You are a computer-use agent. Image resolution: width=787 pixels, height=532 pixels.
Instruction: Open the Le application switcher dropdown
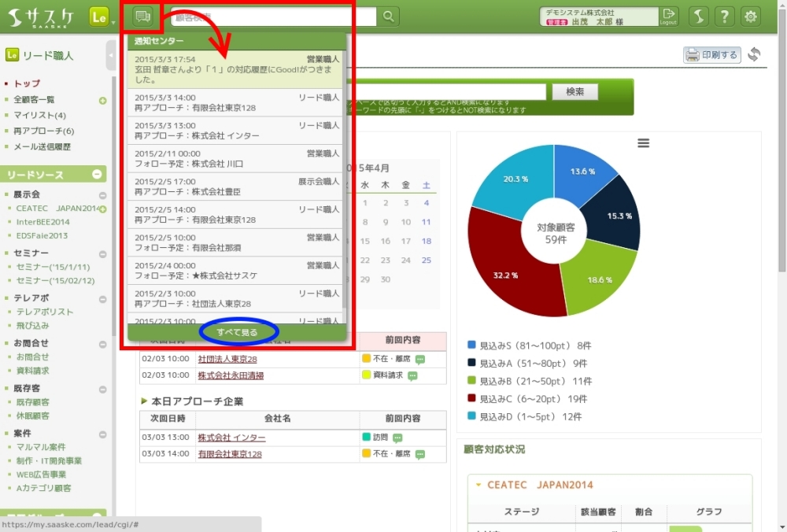click(x=102, y=17)
